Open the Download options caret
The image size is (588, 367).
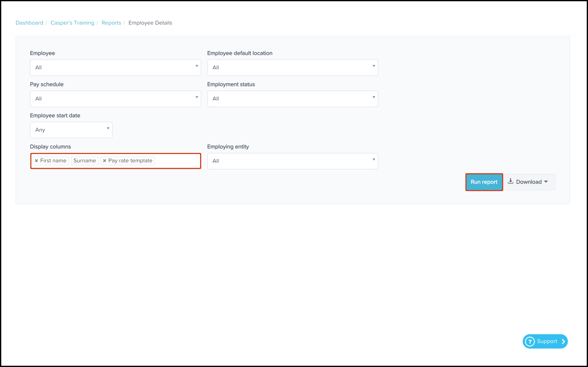coord(546,182)
